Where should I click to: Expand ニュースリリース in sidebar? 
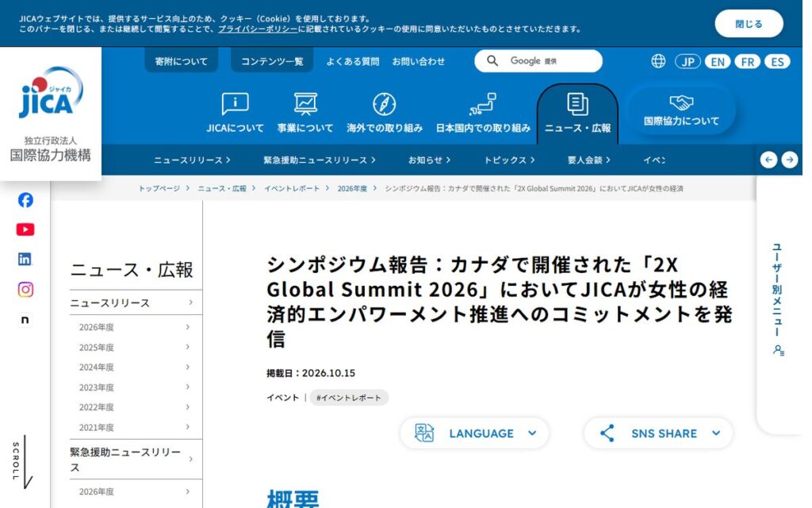tap(136, 302)
